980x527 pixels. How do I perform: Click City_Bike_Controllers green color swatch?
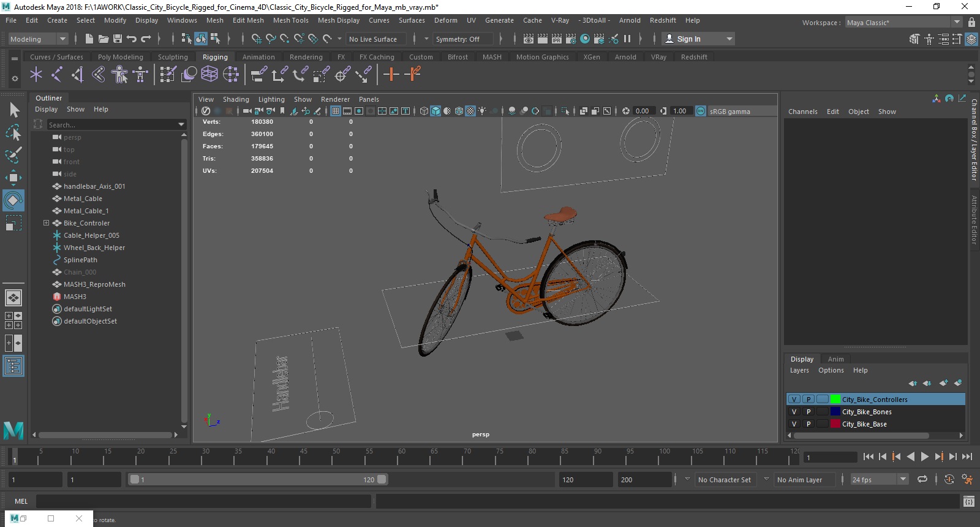point(835,399)
